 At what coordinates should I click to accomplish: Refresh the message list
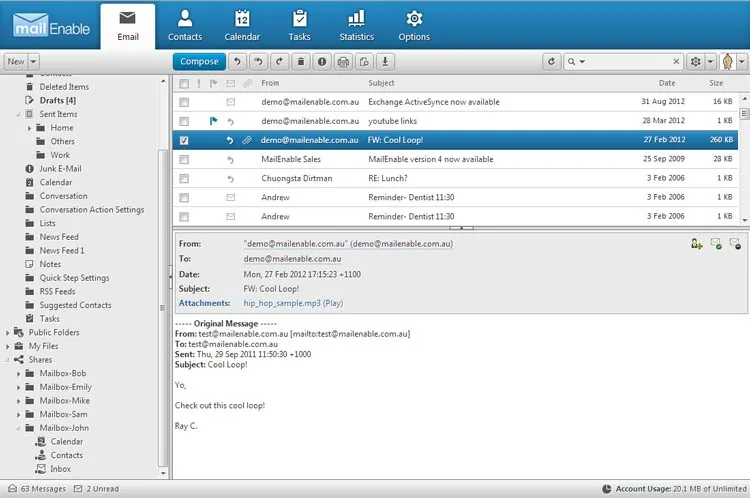coord(551,62)
